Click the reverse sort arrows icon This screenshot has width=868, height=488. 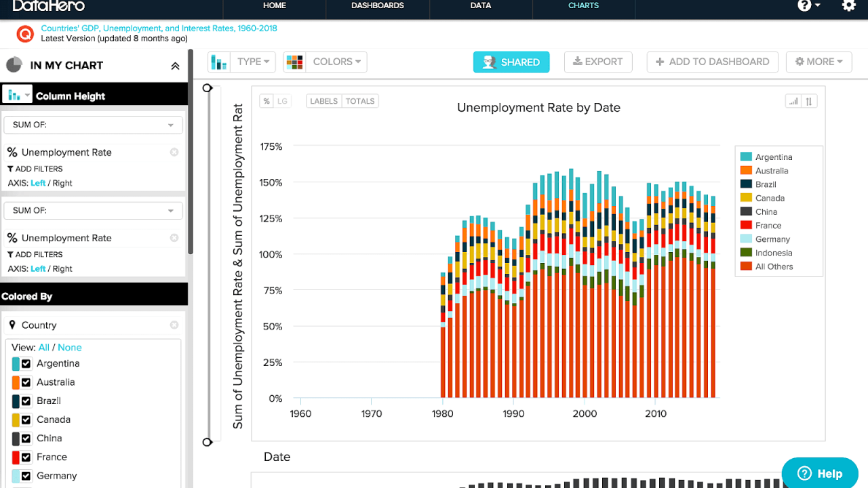pyautogui.click(x=809, y=100)
